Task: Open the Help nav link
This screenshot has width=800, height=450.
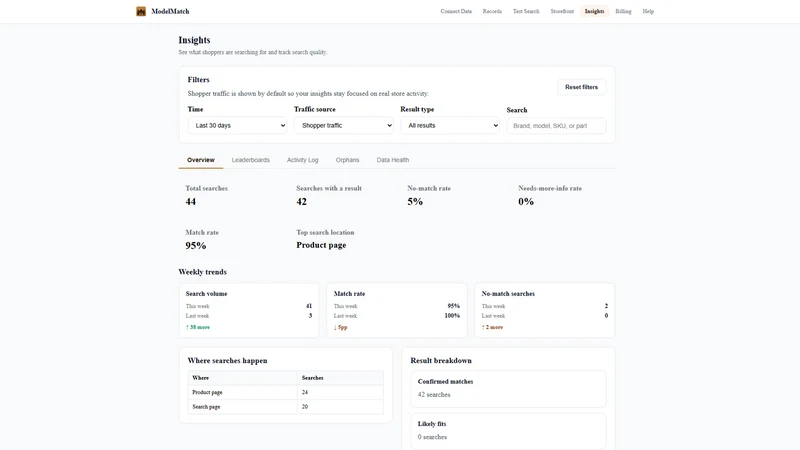Action: point(648,11)
